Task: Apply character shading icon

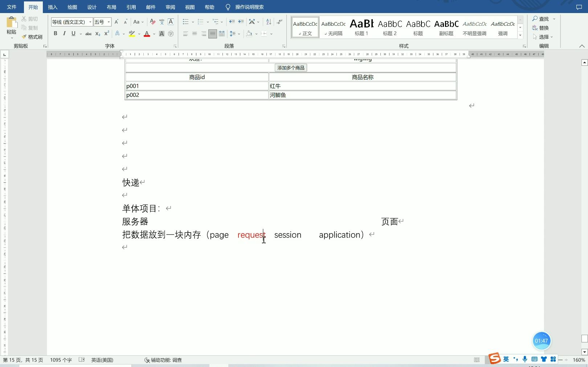Action: pos(162,34)
